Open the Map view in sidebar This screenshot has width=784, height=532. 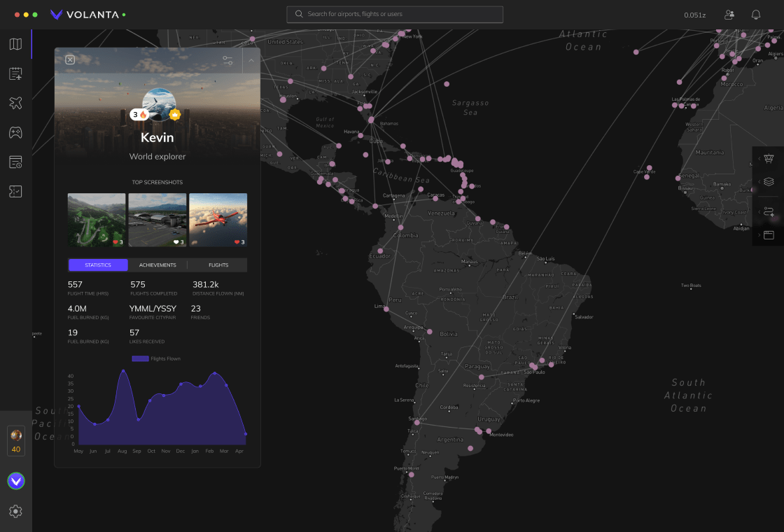[15, 45]
